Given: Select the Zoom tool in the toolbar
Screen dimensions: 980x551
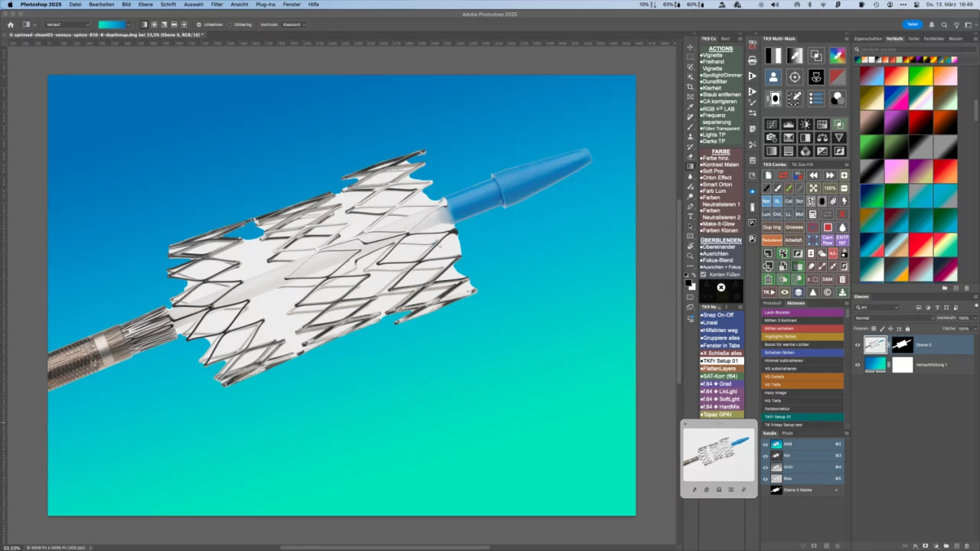Looking at the screenshot, I should tap(690, 256).
